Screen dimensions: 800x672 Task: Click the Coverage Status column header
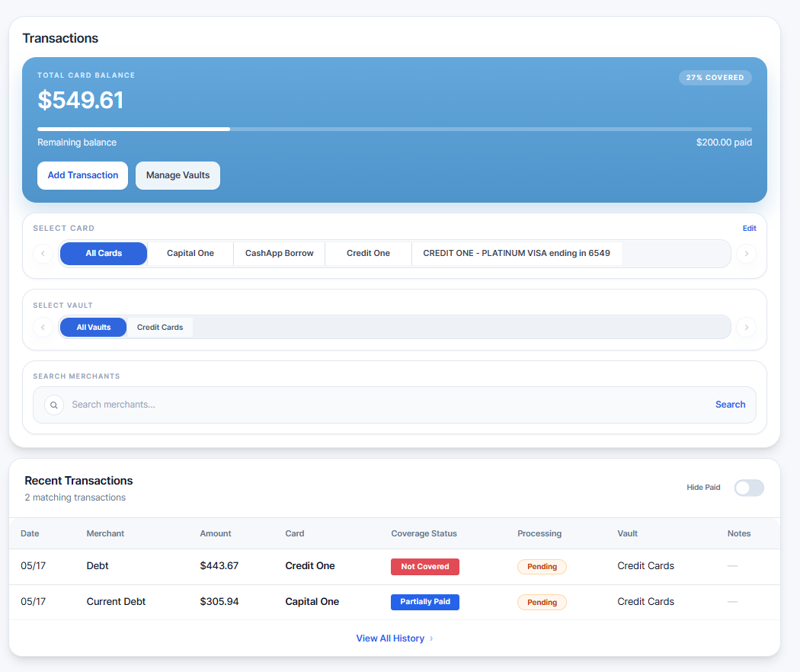(x=424, y=534)
